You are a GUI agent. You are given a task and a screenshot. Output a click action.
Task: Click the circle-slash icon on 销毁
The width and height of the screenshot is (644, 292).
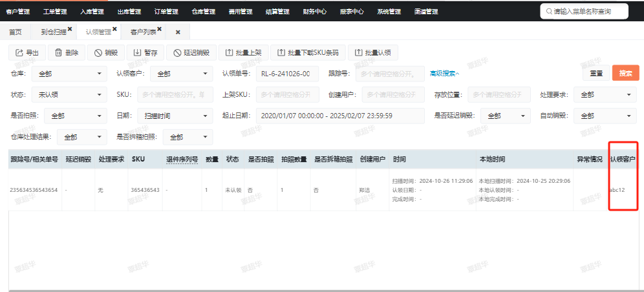click(98, 52)
